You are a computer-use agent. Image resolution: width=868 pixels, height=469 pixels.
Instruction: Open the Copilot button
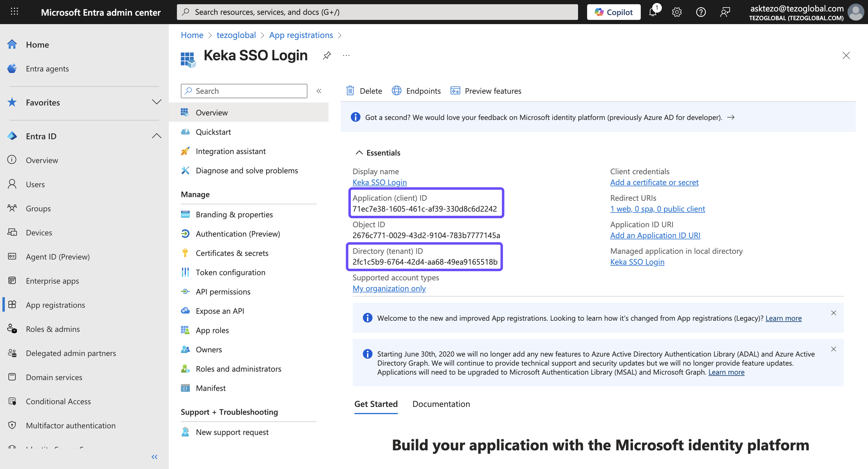click(x=614, y=12)
